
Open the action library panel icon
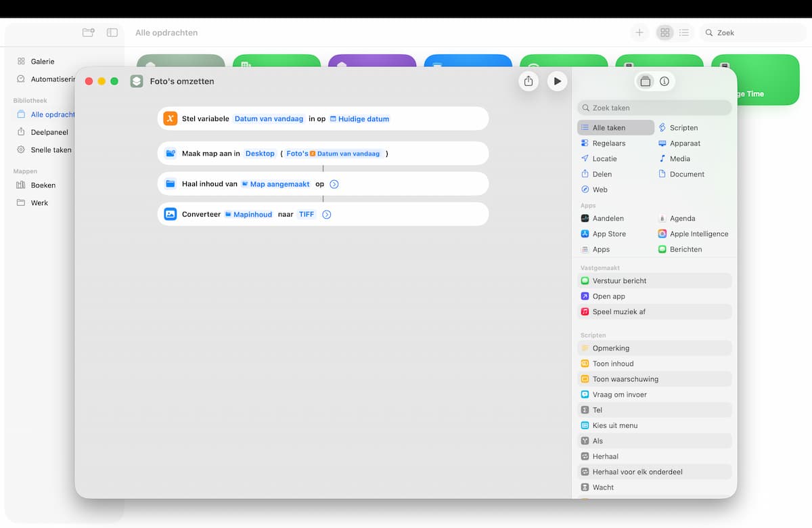point(646,81)
